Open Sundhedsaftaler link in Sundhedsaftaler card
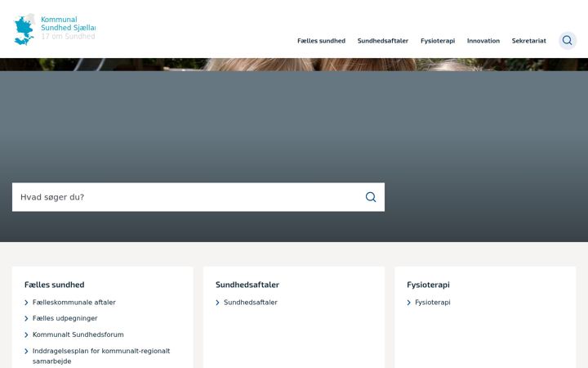This screenshot has width=588, height=368. pos(251,303)
